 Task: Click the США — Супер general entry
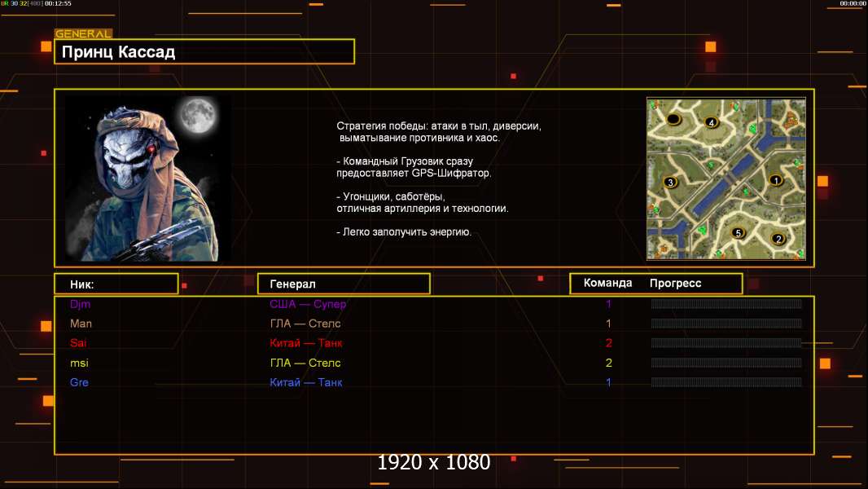pyautogui.click(x=308, y=304)
